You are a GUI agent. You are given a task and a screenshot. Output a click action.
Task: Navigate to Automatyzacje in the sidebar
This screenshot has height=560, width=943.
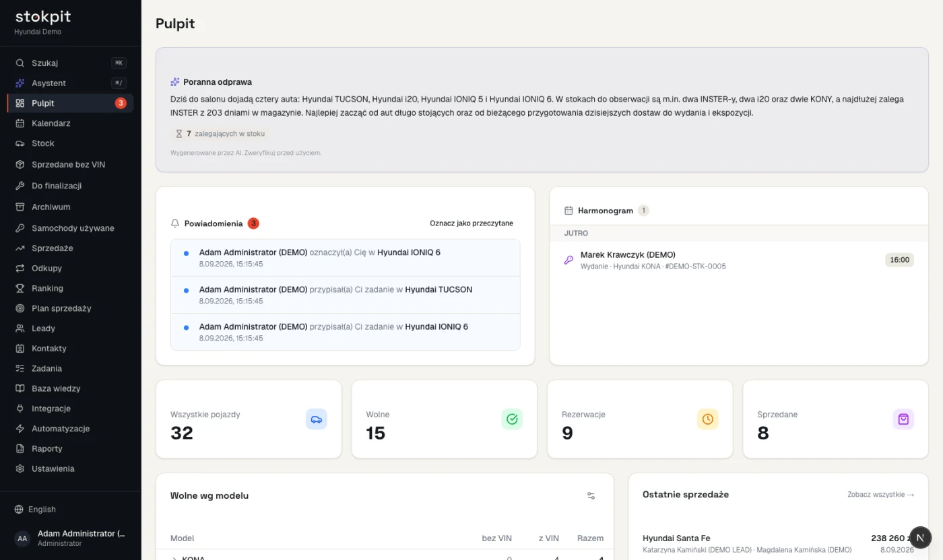click(70, 429)
